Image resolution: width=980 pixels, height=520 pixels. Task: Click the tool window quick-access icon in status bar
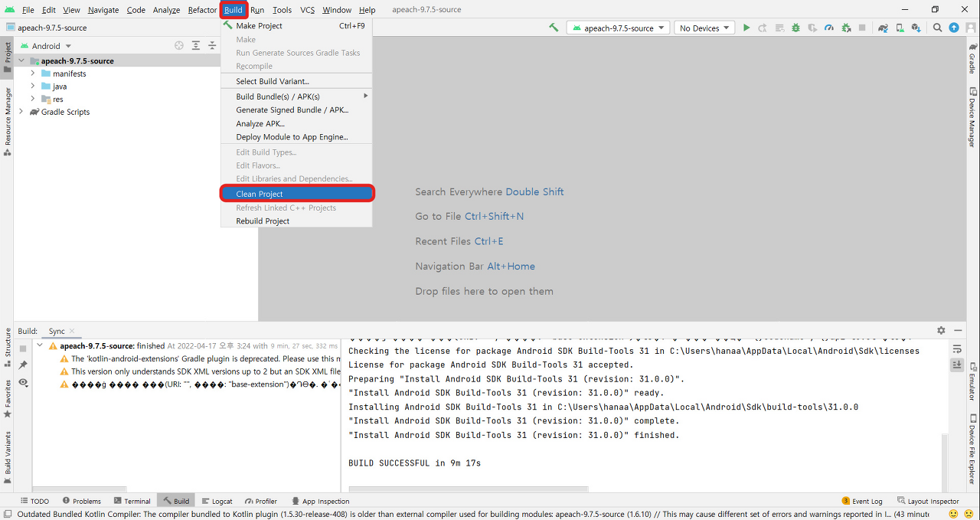[x=7, y=514]
